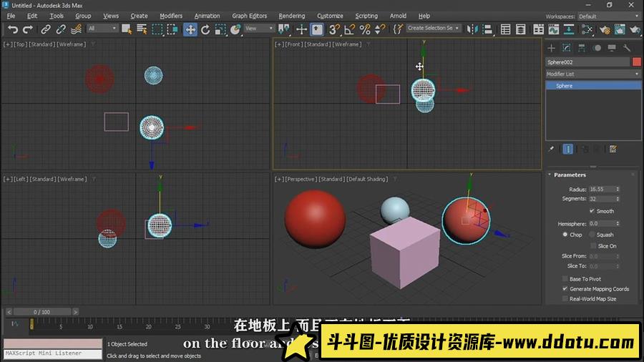
Task: Toggle the Percent Snap button
Action: [x=365, y=29]
